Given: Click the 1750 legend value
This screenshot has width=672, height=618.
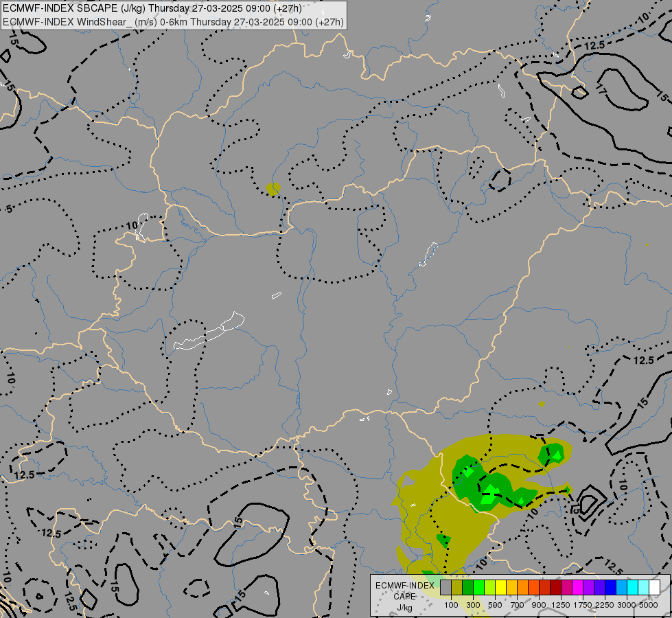Looking at the screenshot, I should (583, 605).
